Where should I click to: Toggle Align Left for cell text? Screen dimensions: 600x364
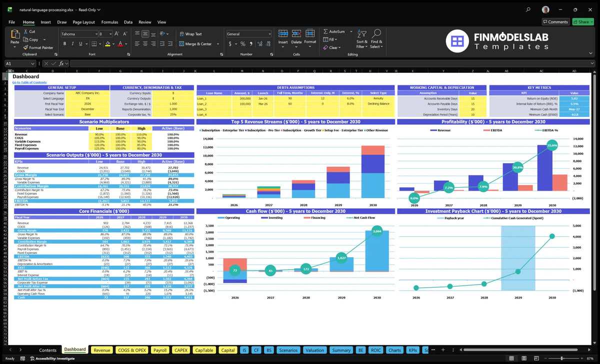(x=137, y=44)
